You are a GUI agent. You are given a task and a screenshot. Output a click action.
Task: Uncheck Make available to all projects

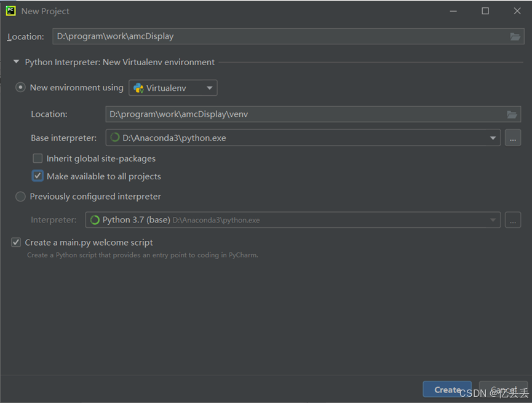click(38, 176)
